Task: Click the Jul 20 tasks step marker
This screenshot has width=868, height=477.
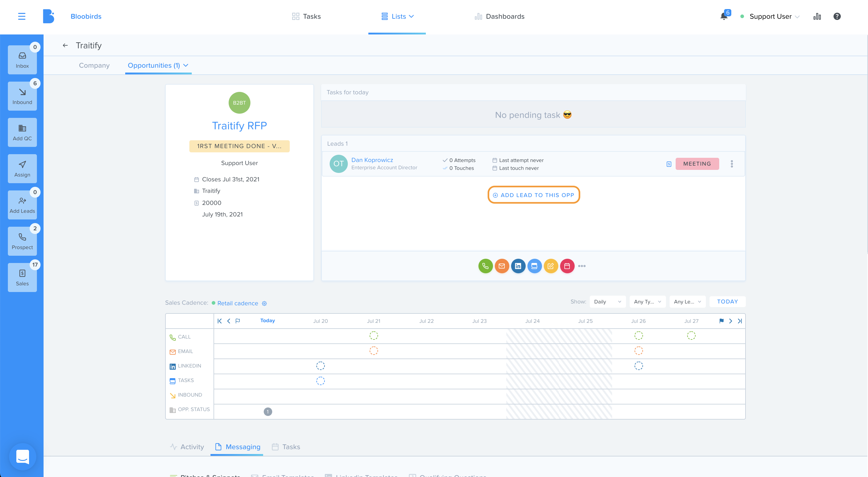Action: (x=320, y=381)
